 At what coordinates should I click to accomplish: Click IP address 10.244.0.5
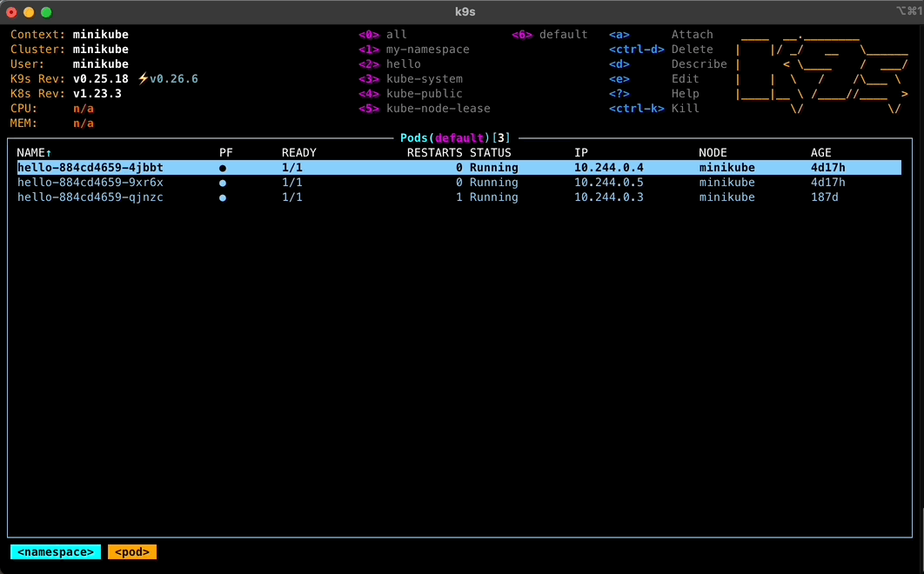(609, 183)
